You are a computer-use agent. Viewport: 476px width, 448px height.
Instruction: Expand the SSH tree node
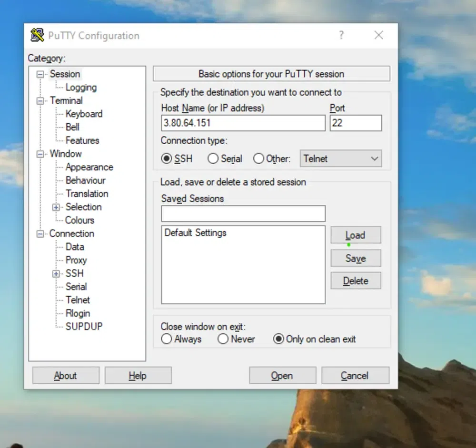click(56, 274)
